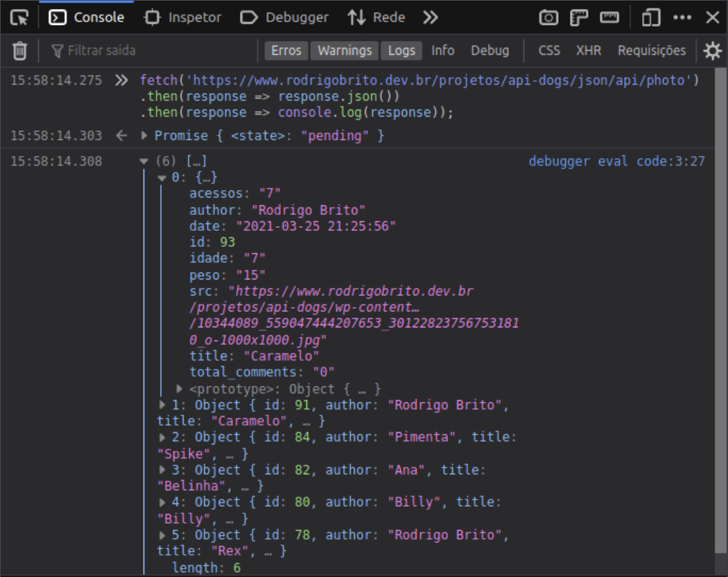Take a screenshot with the camera icon
Viewport: 728px width, 577px height.
coord(548,18)
